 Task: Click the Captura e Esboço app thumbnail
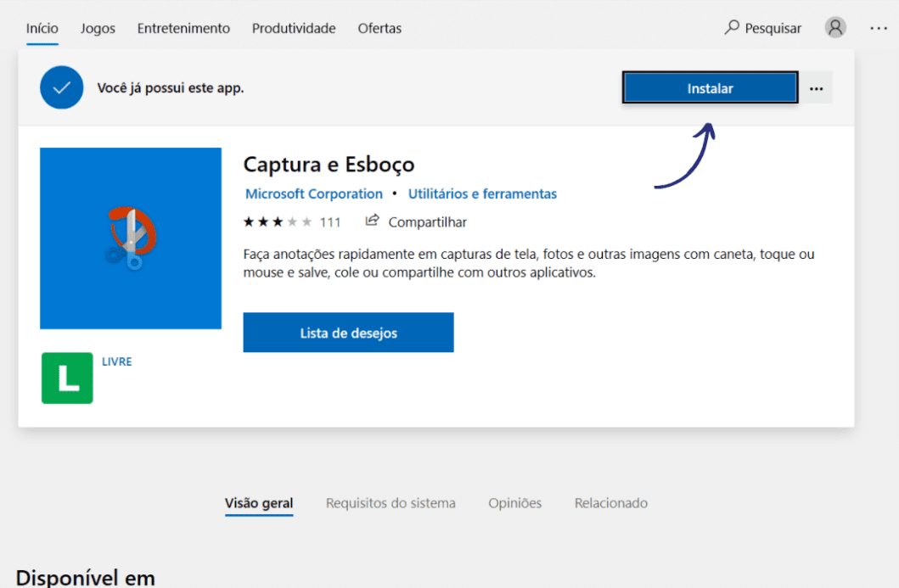point(131,238)
